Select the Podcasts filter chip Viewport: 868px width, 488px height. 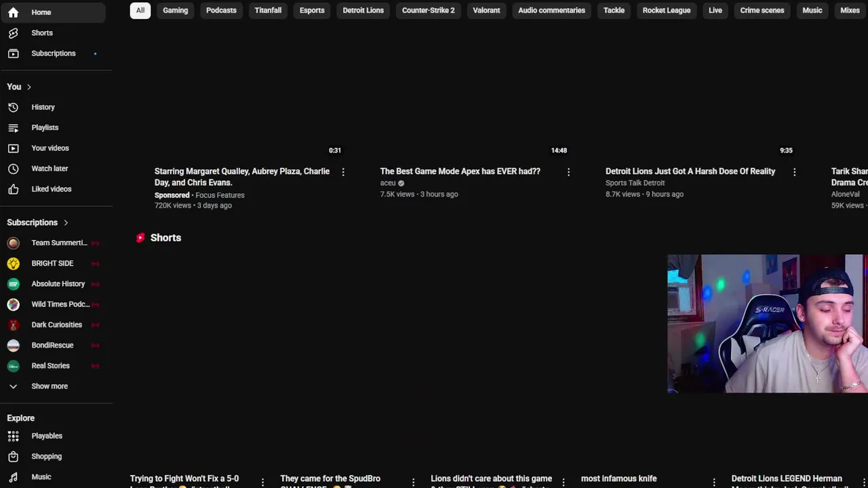221,10
